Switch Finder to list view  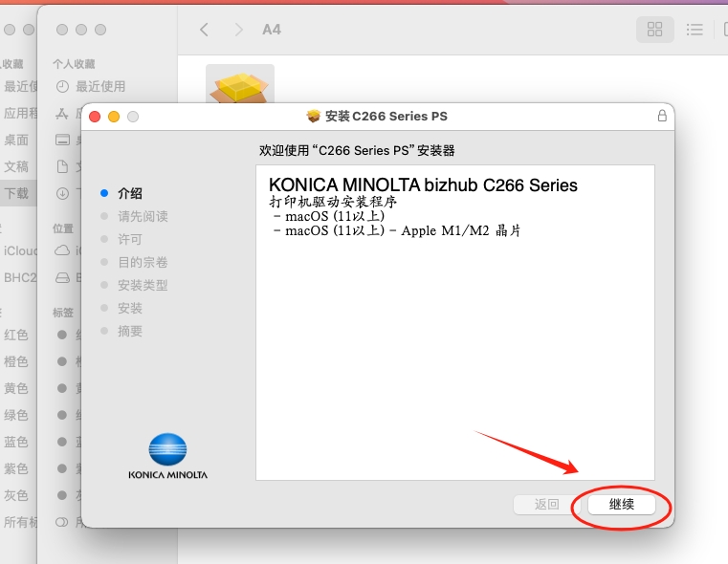point(695,30)
